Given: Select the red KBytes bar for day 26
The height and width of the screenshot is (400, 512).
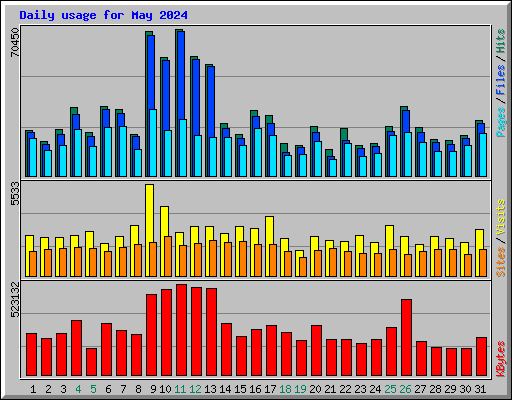Looking at the screenshot, I should tap(406, 337).
